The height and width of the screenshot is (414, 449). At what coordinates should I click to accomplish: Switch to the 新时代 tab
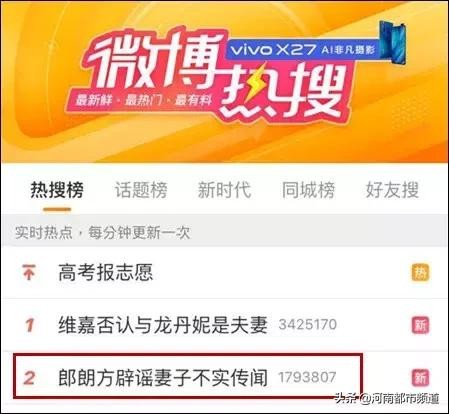224,190
